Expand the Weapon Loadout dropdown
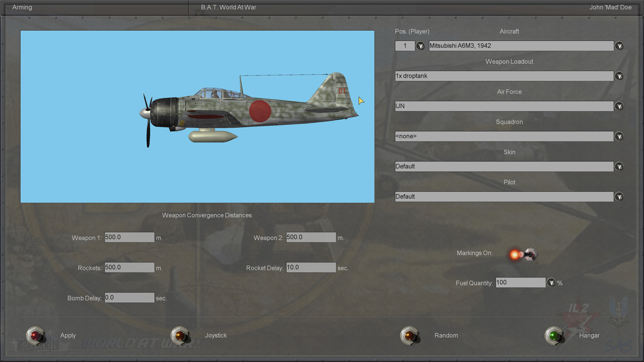This screenshot has height=362, width=644. (619, 76)
